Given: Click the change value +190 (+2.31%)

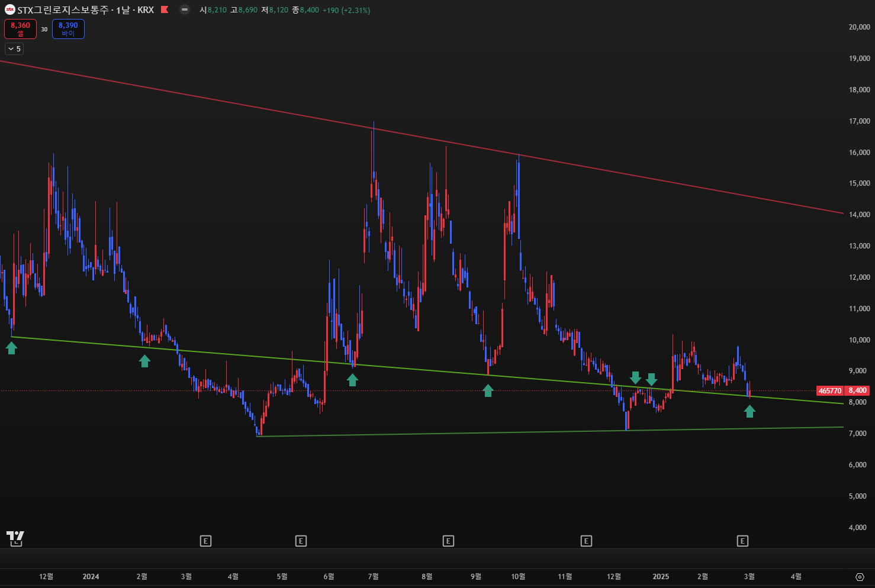Looking at the screenshot, I should (x=346, y=10).
